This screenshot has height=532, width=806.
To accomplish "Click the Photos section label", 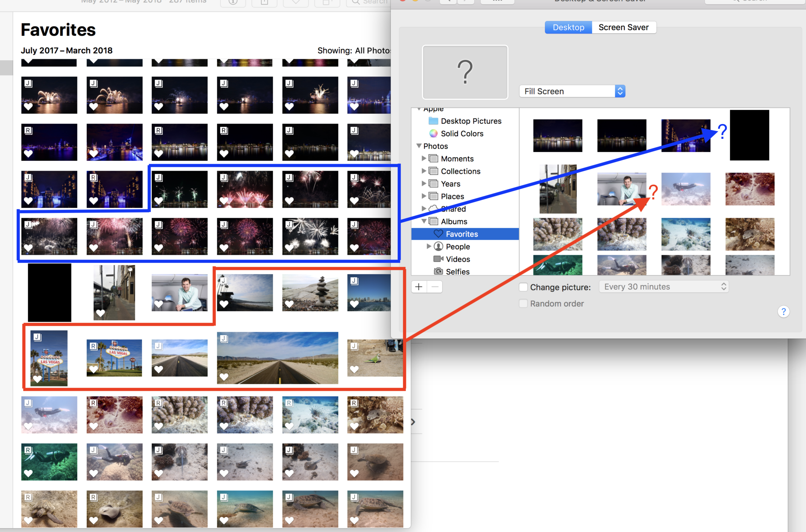I will point(435,146).
